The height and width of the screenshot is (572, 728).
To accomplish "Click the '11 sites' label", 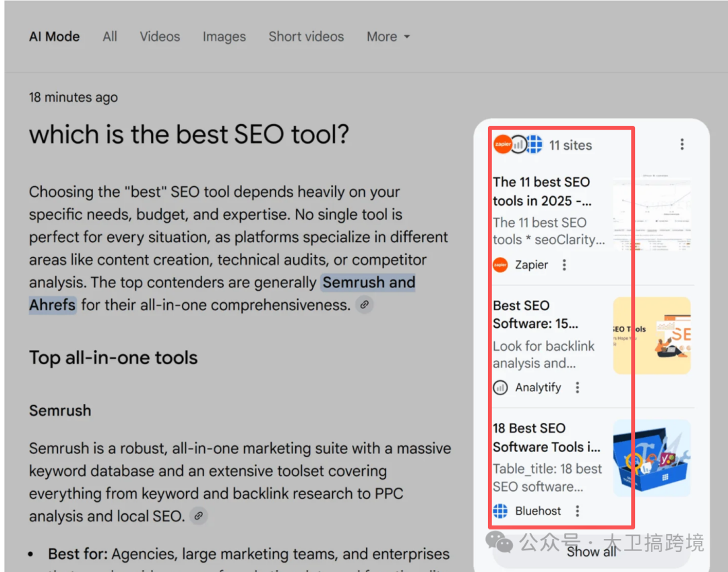I will click(x=571, y=146).
